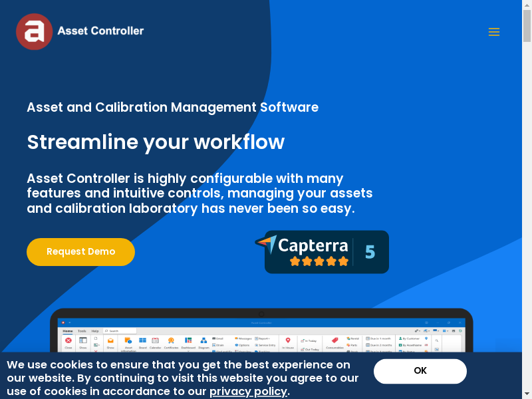Image resolution: width=532 pixels, height=399 pixels.
Task: Click the ribbon Search field
Action: pyautogui.click(x=120, y=331)
